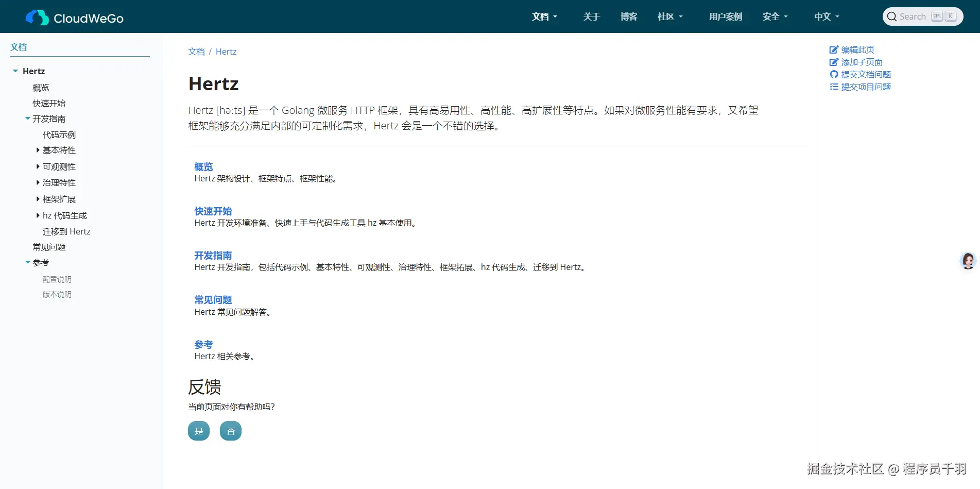The height and width of the screenshot is (489, 980).
Task: Open the 文档 dropdown in navbar
Action: 544,16
